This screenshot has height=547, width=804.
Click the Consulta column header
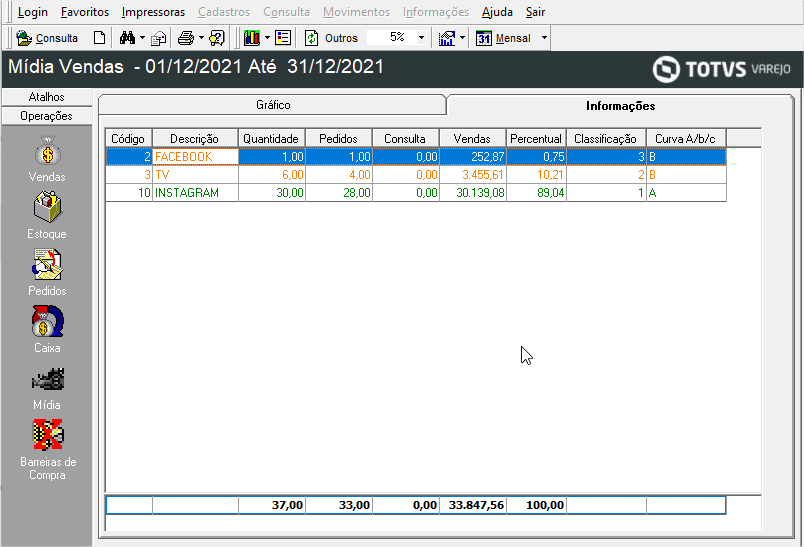405,138
